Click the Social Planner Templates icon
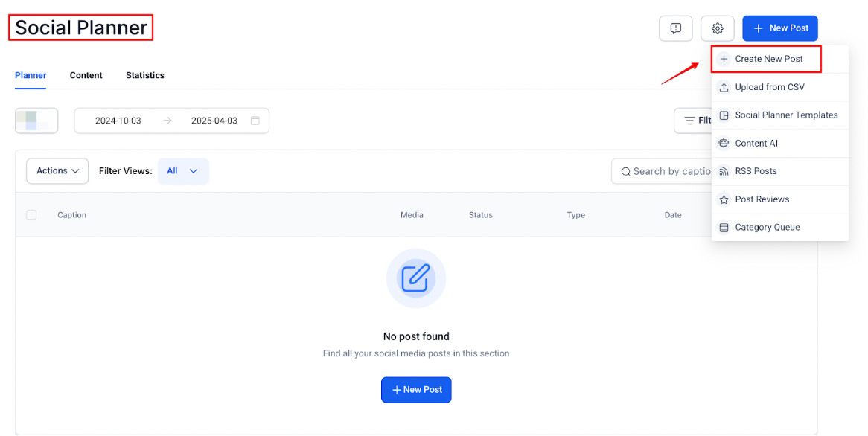This screenshot has width=868, height=436. pos(724,115)
